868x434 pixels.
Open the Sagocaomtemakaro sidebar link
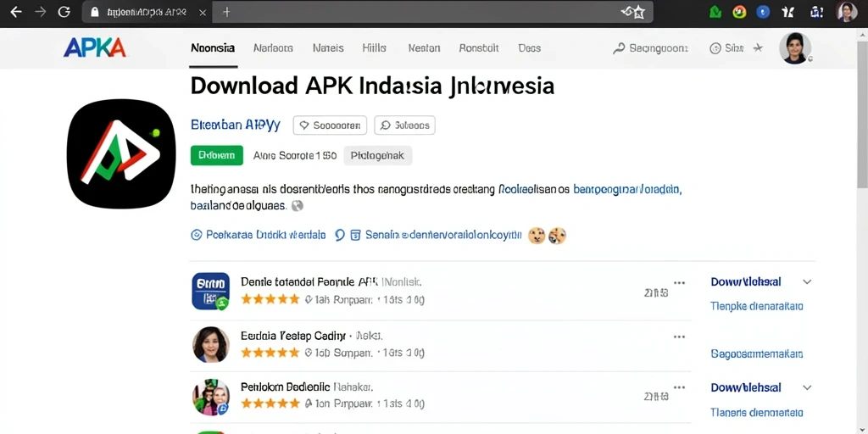tap(757, 353)
